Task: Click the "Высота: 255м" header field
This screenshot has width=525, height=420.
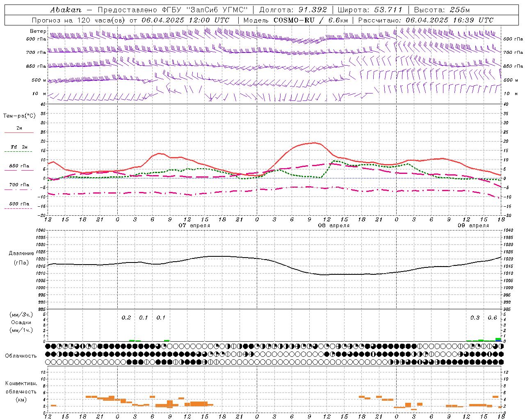Action: click(x=442, y=9)
